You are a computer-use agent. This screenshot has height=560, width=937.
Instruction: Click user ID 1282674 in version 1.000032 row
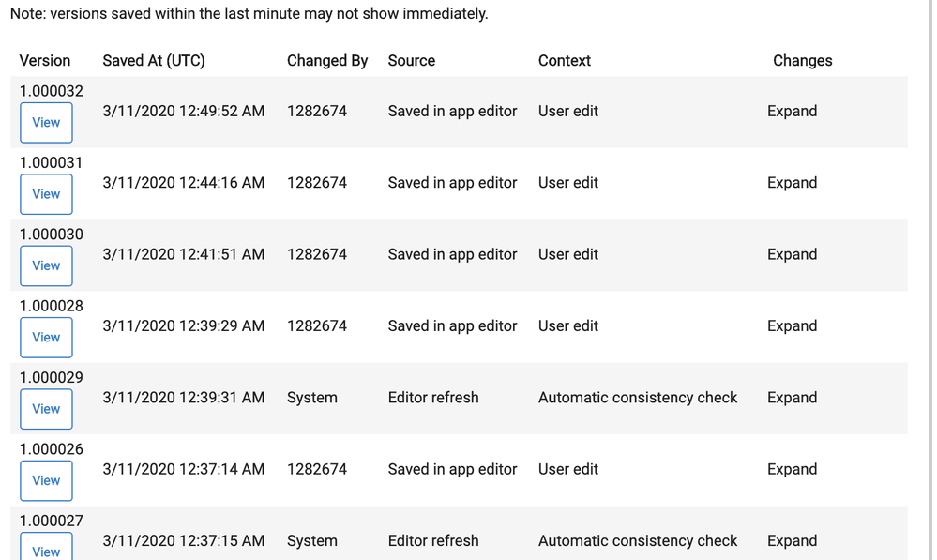317,112
